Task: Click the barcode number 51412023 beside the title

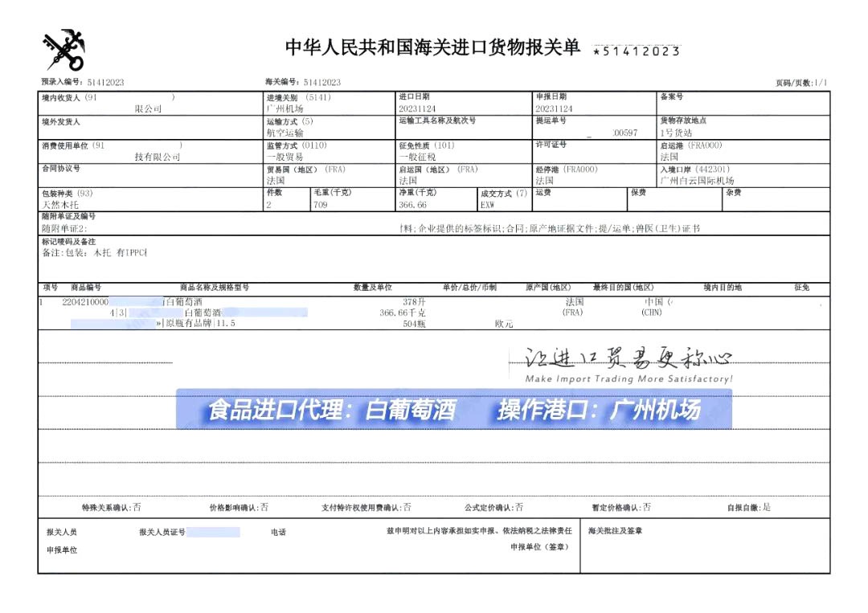Action: click(x=636, y=51)
